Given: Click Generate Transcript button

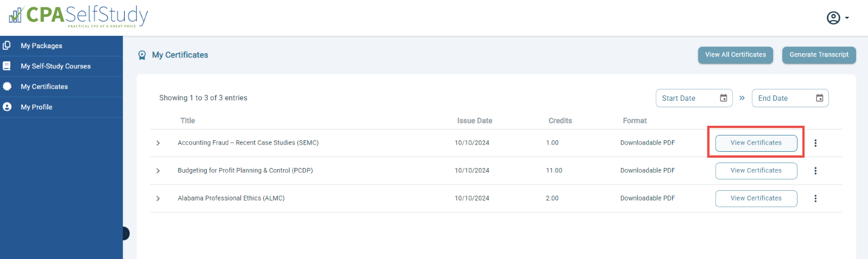Looking at the screenshot, I should 819,55.
